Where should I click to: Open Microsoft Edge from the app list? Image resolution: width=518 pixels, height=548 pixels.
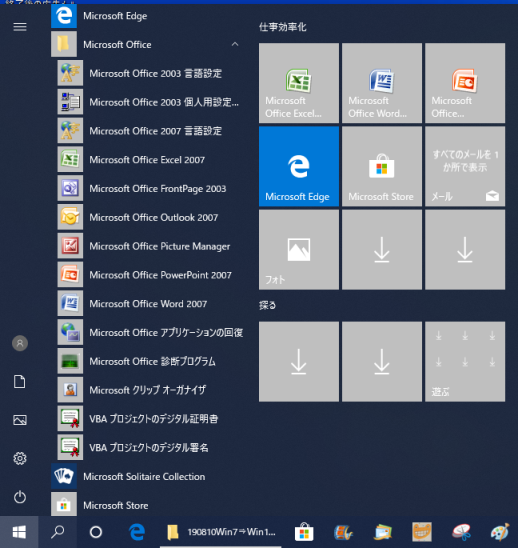(147, 16)
